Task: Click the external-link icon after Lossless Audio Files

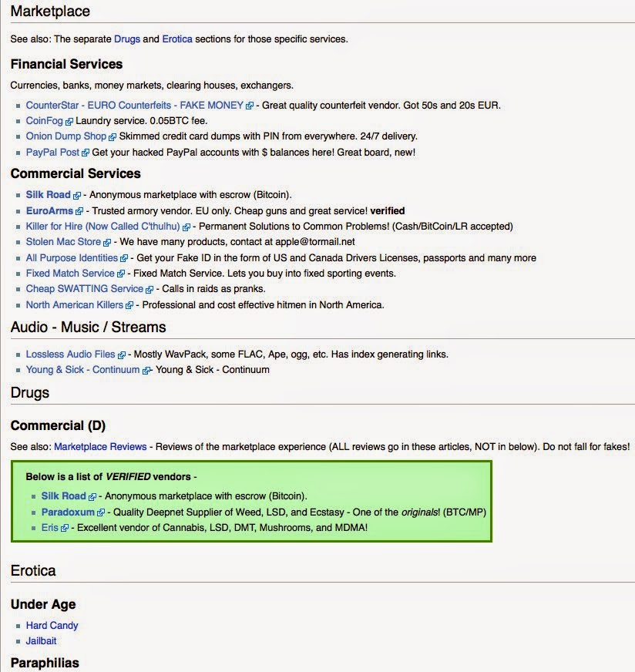Action: 122,355
